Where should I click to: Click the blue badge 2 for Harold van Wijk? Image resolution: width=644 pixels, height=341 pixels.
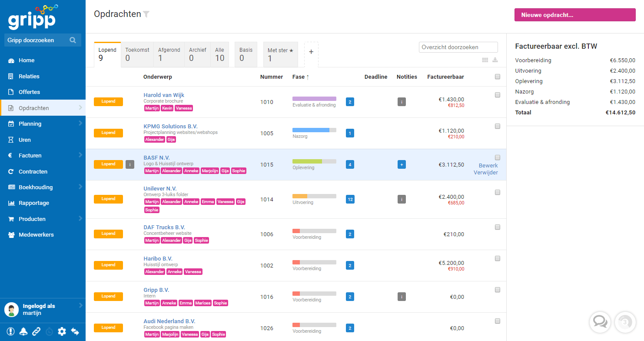(x=350, y=102)
